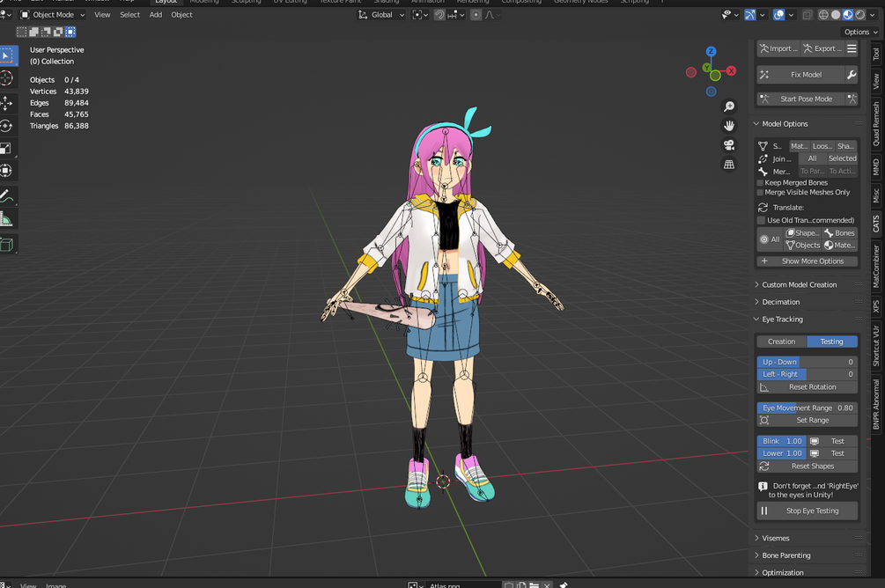Screen dimensions: 885x588
Task: Toggle the camera view icon
Action: click(x=729, y=145)
